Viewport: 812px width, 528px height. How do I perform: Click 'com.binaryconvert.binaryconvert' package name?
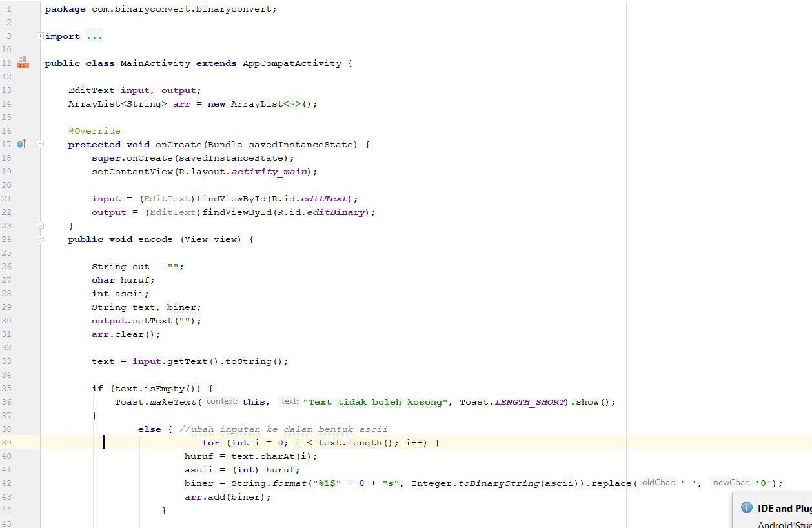tap(181, 9)
